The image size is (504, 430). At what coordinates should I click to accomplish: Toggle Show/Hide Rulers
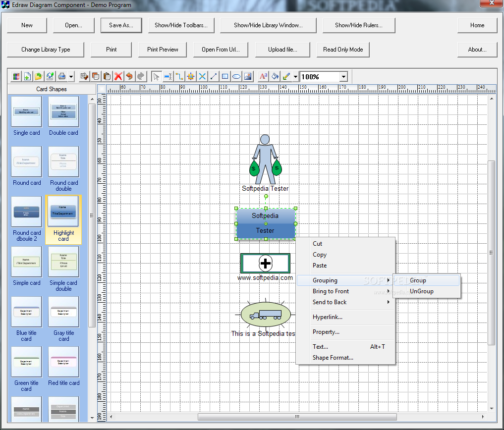(x=359, y=25)
